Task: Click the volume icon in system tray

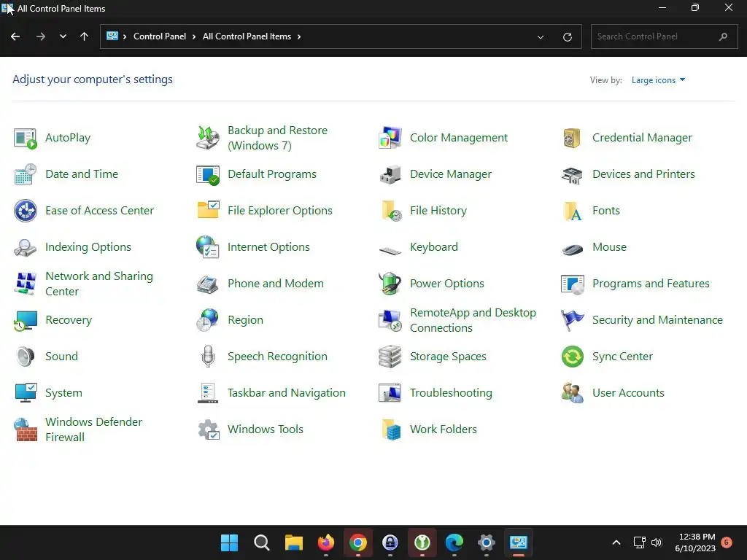Action: click(x=657, y=542)
